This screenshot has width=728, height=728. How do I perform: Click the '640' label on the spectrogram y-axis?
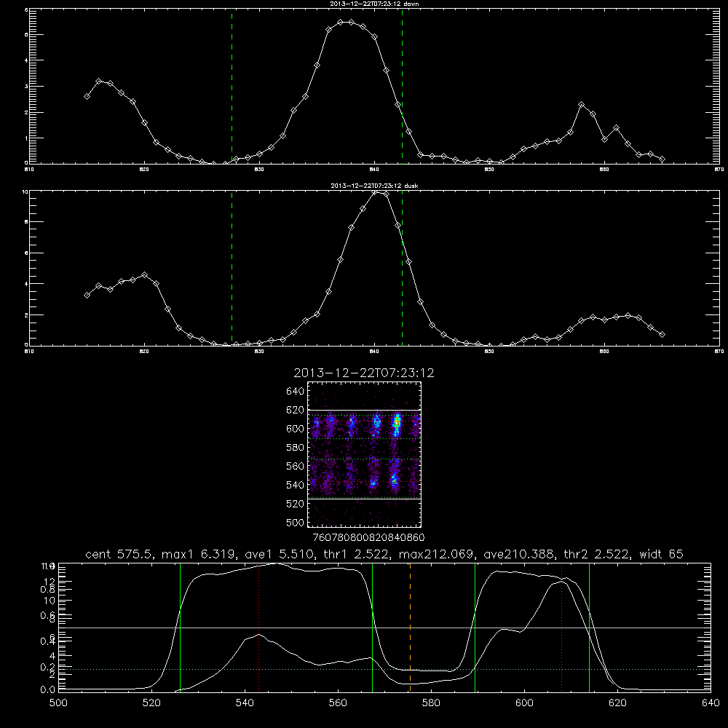coord(296,392)
